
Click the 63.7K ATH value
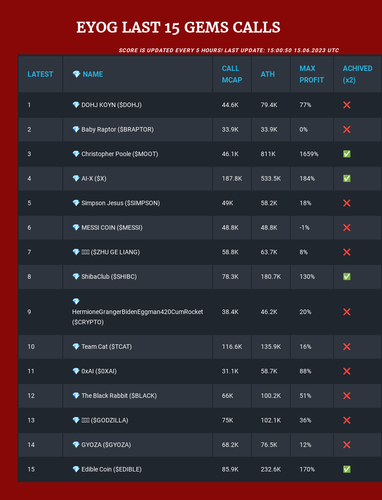point(269,252)
